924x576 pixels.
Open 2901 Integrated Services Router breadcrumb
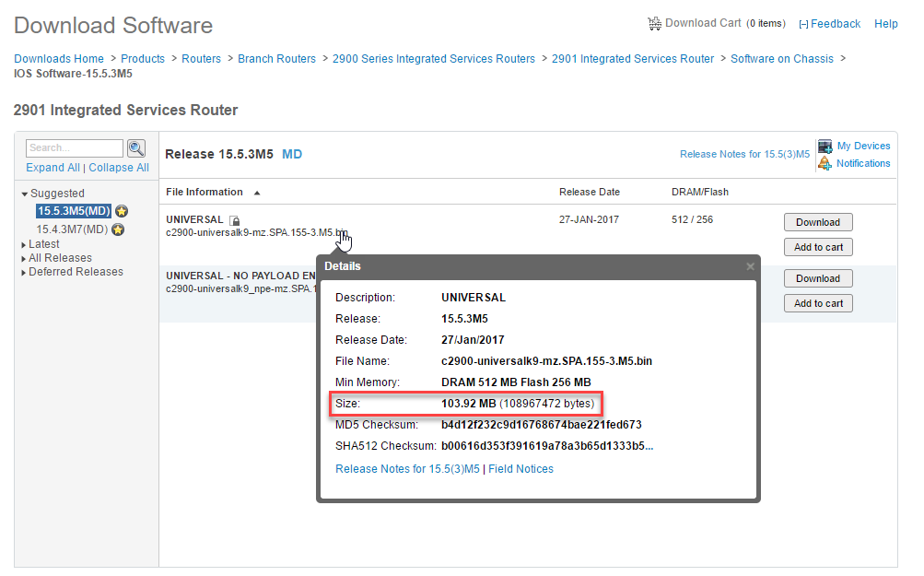[x=633, y=59]
